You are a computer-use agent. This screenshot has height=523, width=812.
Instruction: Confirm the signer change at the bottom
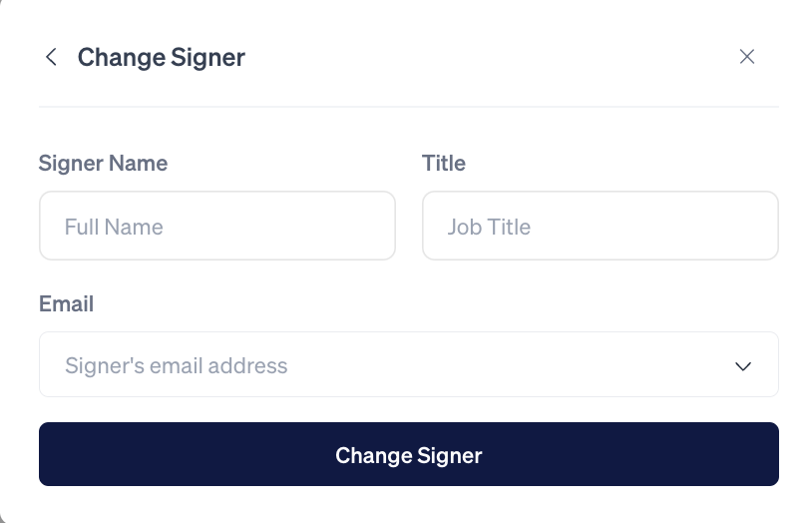409,454
